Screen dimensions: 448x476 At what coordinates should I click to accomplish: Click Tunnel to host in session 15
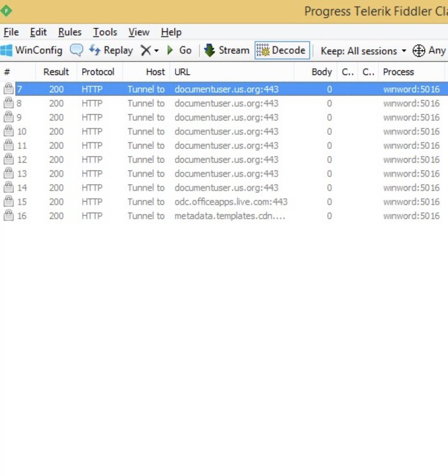click(x=146, y=202)
